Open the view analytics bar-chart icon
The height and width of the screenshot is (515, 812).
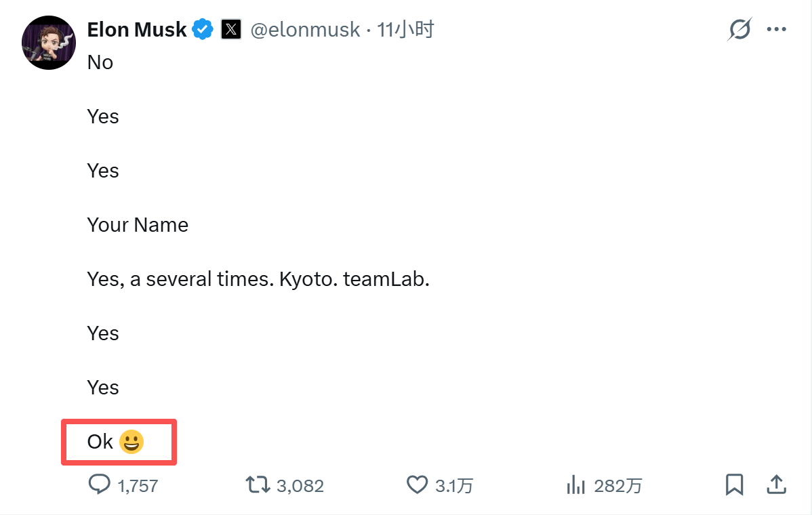575,485
